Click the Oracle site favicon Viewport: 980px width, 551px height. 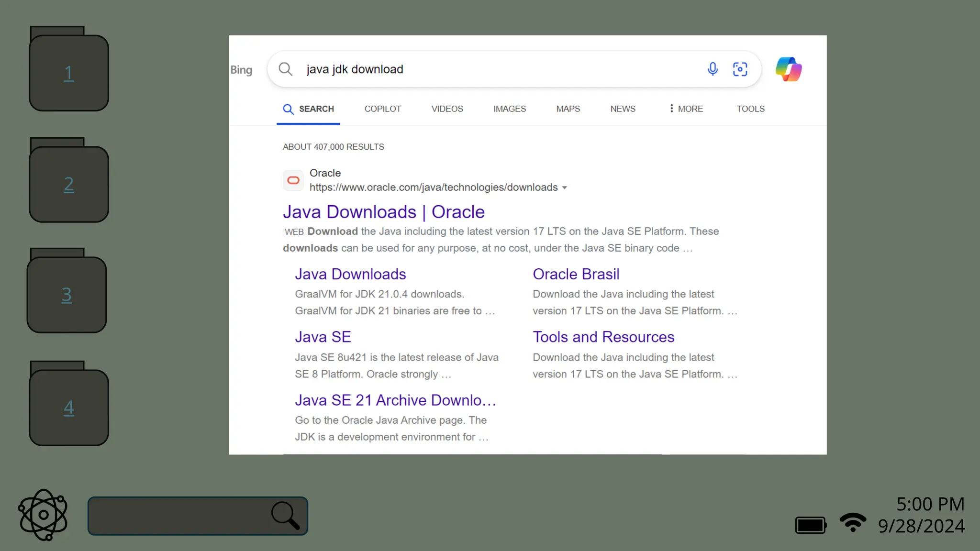point(293,180)
